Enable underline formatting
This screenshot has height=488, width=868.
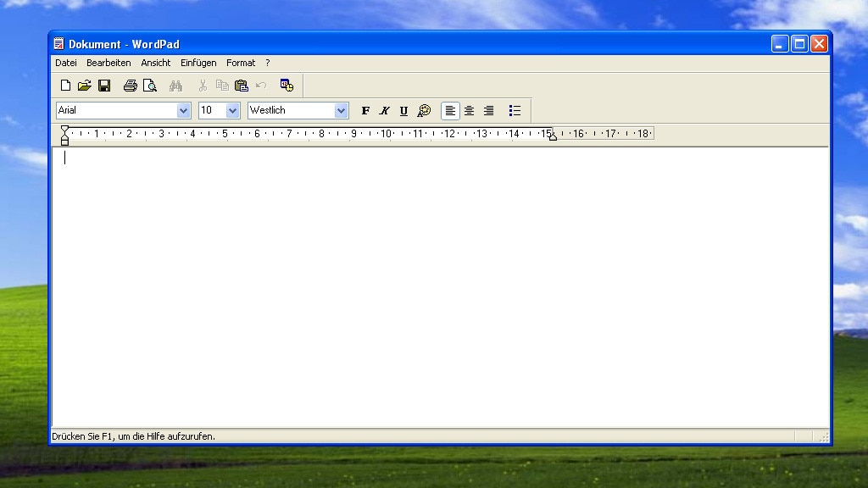[x=403, y=110]
